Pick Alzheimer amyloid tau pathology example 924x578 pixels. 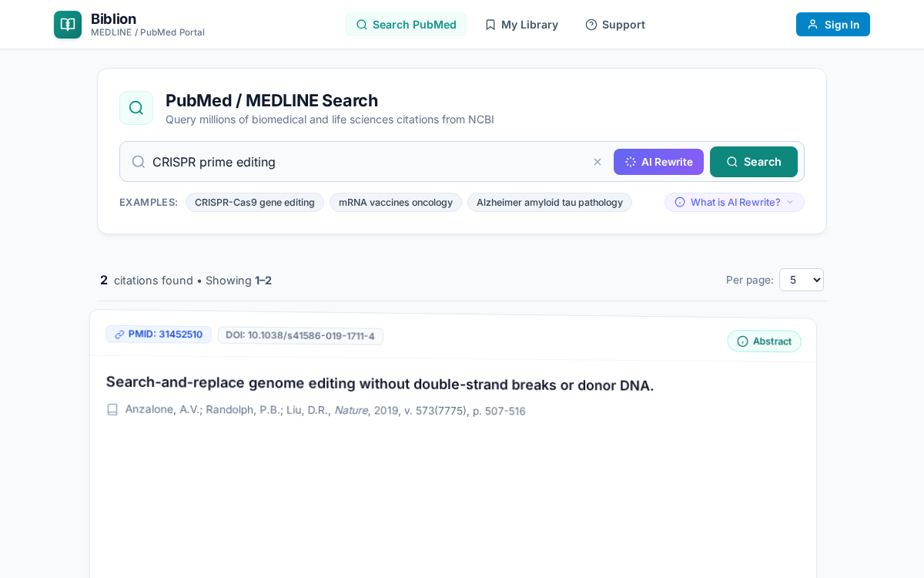click(550, 202)
